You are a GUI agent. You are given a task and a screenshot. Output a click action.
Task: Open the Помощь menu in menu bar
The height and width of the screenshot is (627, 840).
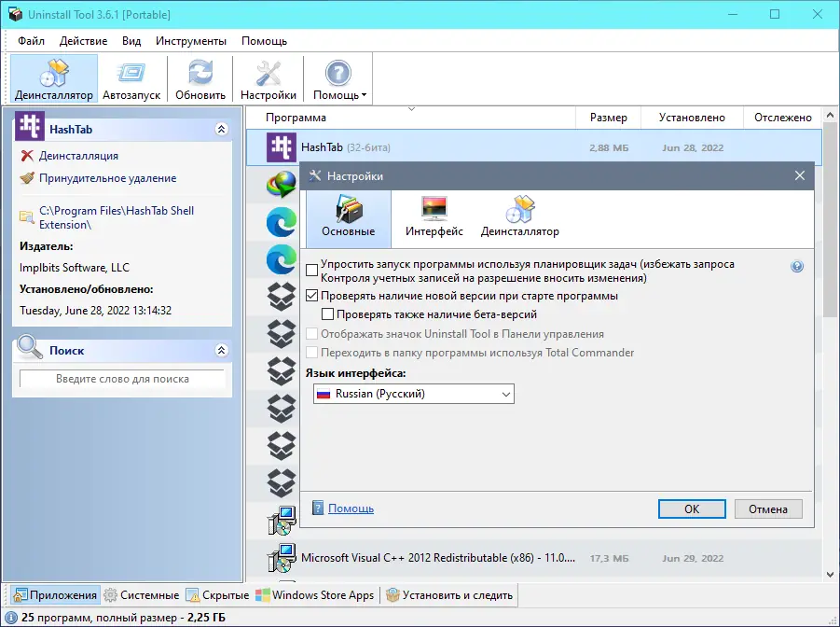(x=264, y=41)
